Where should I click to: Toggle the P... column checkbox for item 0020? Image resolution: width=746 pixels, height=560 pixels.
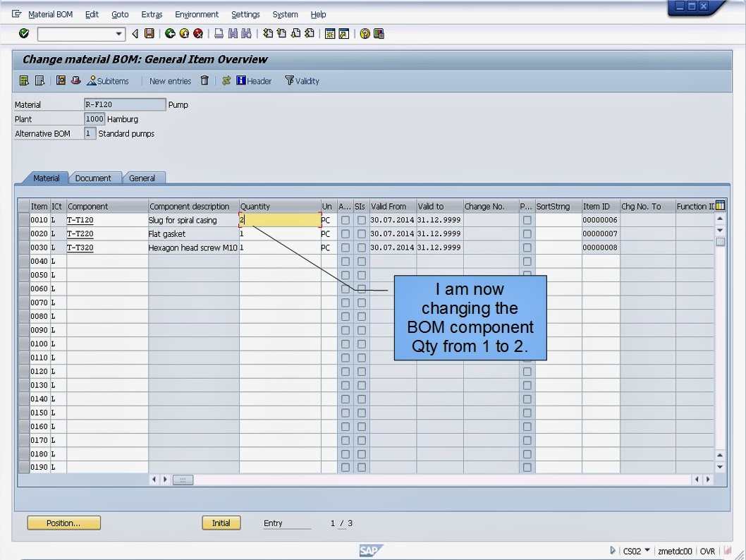527,234
